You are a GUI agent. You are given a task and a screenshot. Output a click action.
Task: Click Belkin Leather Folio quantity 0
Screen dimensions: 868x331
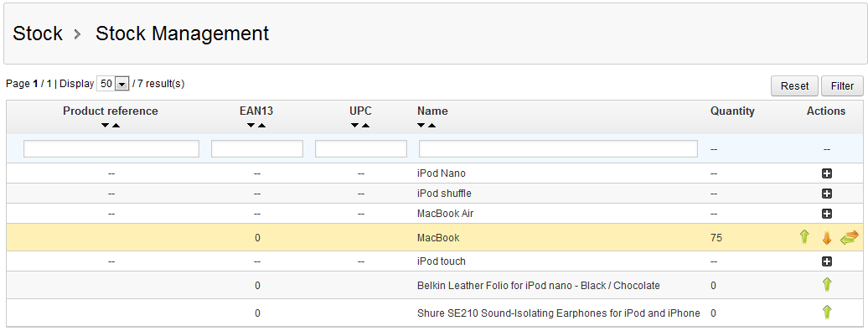(714, 286)
